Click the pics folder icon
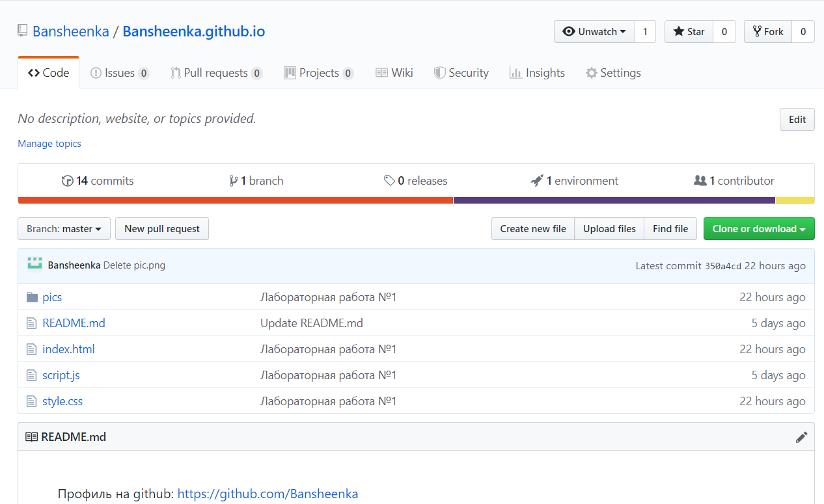Image resolution: width=824 pixels, height=504 pixels. tap(32, 297)
